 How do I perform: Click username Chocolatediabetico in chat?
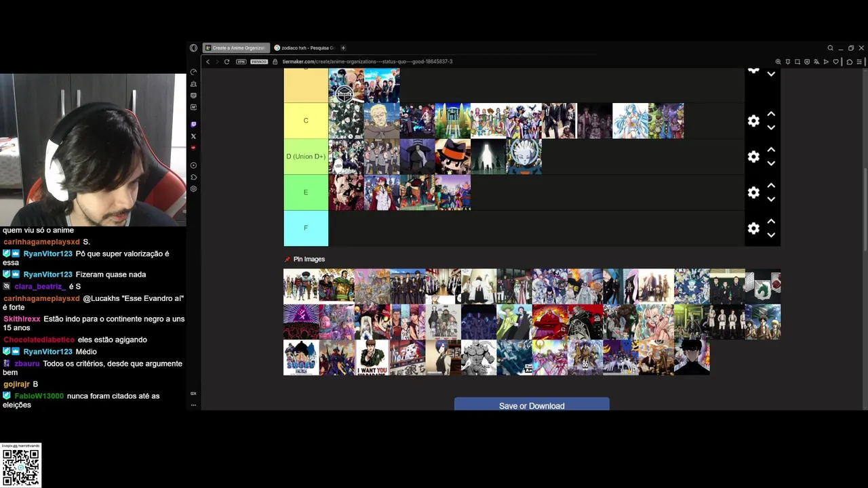(x=39, y=340)
